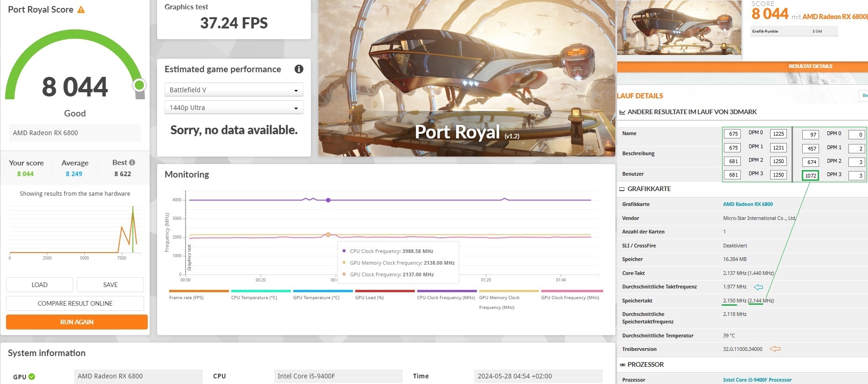Toggle the GPU Load (%) graph legend
The height and width of the screenshot is (384, 868).
(x=385, y=295)
